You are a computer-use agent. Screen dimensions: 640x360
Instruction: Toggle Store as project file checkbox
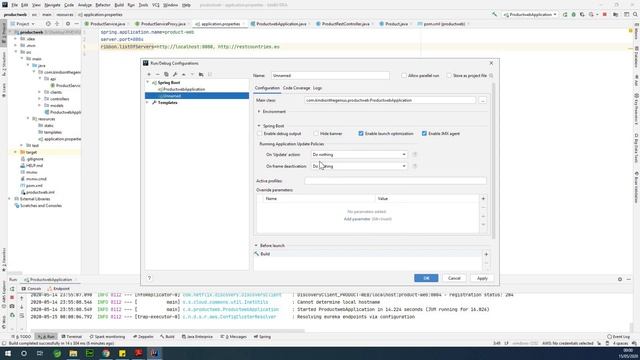tap(449, 76)
